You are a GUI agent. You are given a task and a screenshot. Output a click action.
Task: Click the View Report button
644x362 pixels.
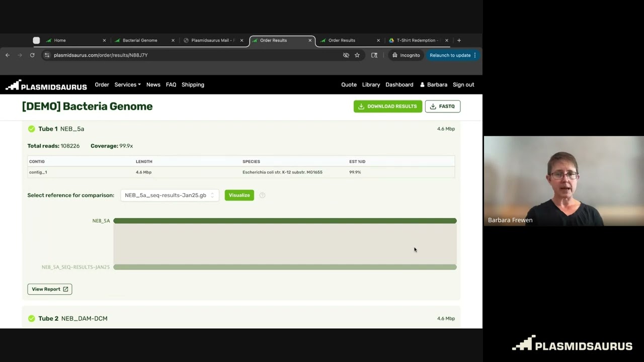50,289
